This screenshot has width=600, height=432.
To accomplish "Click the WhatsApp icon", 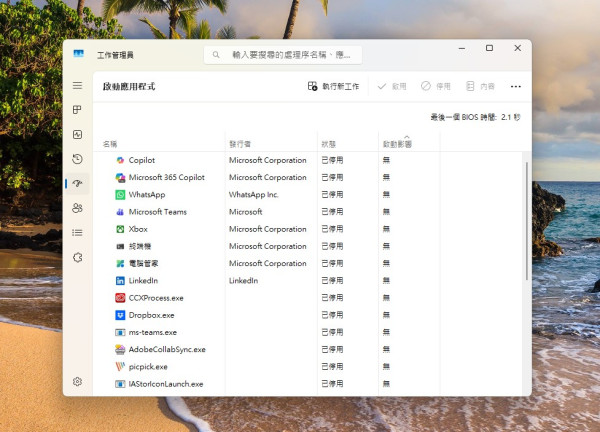I will pos(120,194).
